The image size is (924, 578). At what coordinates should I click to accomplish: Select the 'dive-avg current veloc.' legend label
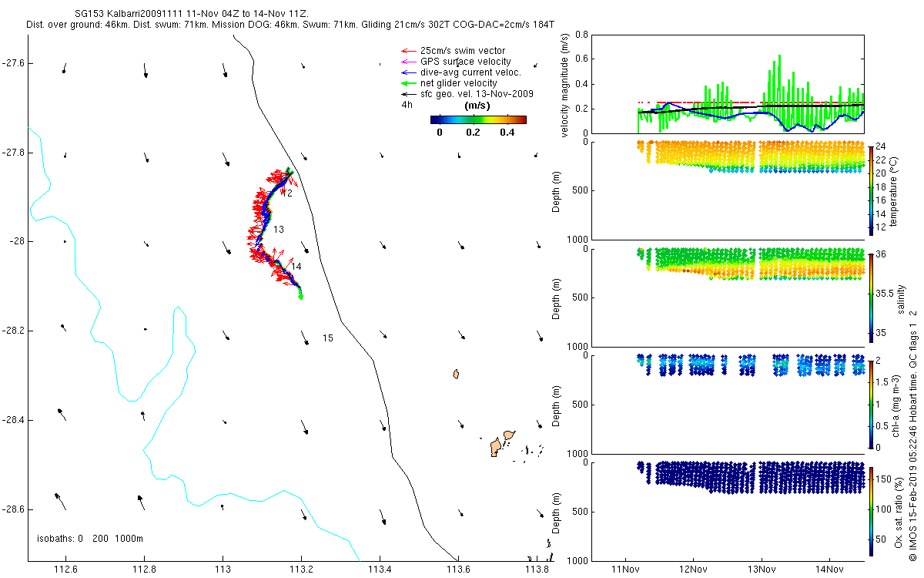pyautogui.click(x=470, y=72)
